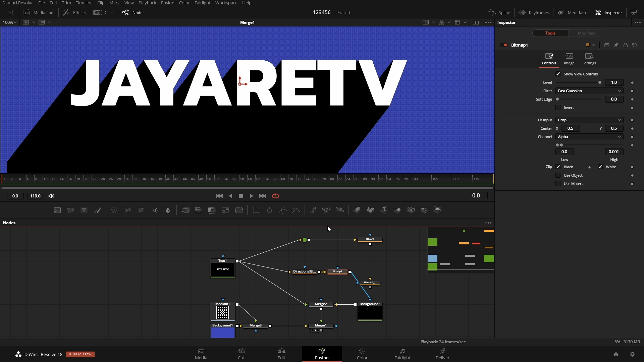644x362 pixels.
Task: Select the Ellipse mask tool
Action: [269, 210]
